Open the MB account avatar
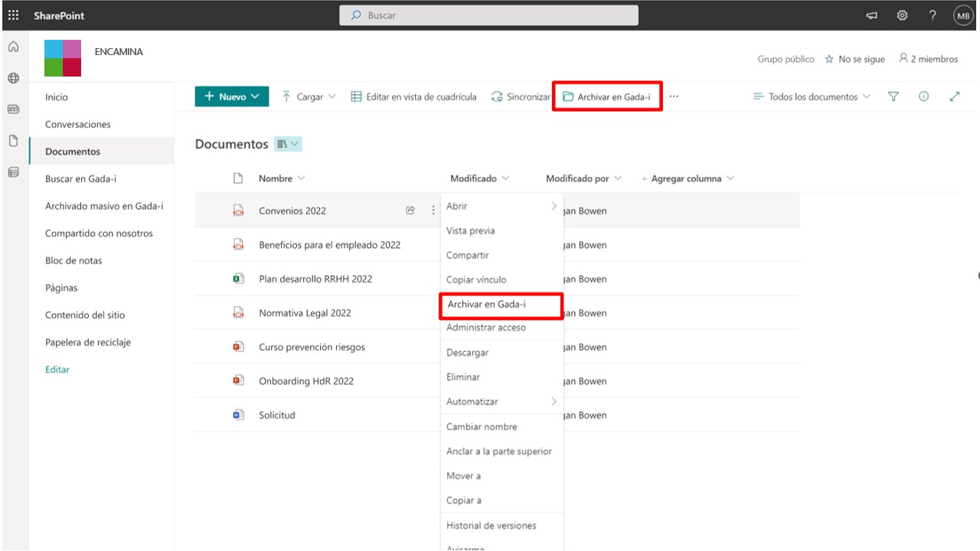980x551 pixels. point(962,15)
